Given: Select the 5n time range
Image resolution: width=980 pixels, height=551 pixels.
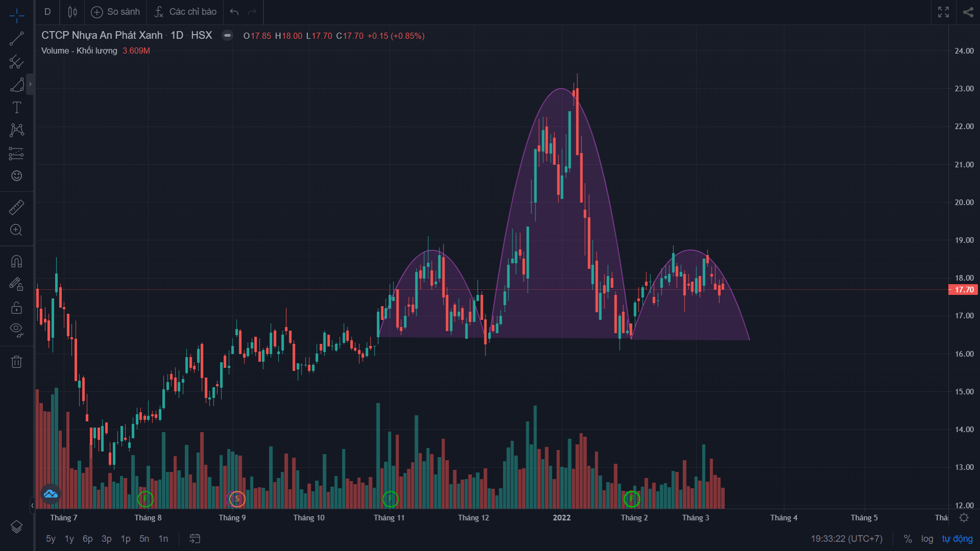Looking at the screenshot, I should coord(144,539).
